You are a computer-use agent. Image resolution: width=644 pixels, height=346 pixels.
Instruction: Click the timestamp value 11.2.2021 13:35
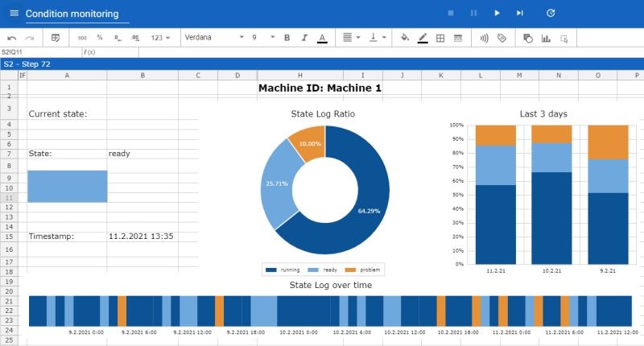pos(141,236)
